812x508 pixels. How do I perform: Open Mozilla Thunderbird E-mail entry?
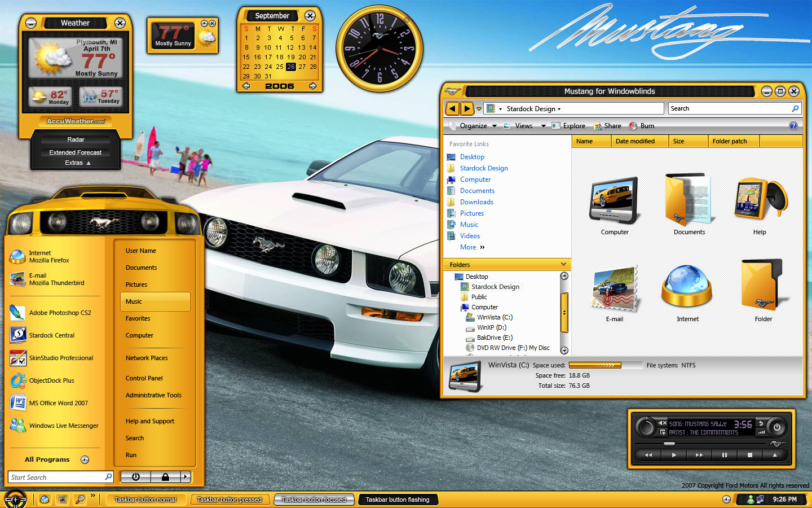pos(47,279)
